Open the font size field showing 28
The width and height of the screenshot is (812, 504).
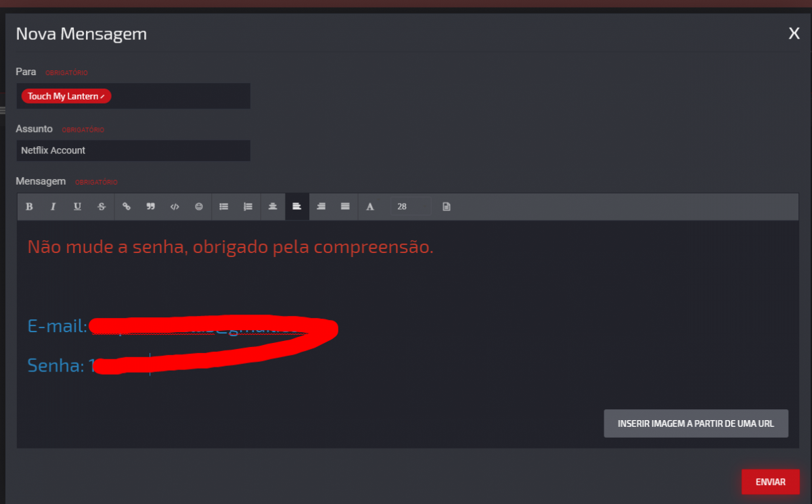[x=410, y=206]
